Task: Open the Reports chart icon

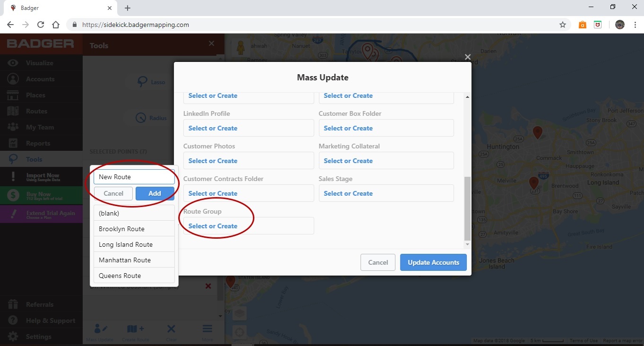Action: [13, 143]
